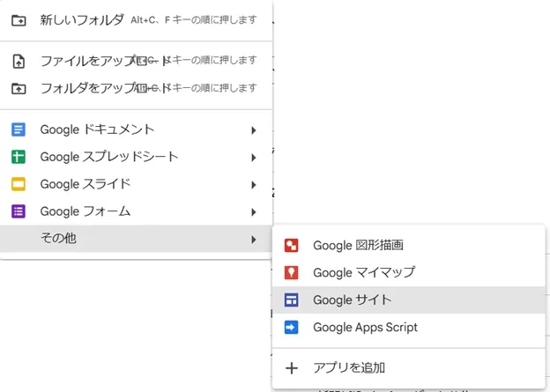Click the red Google 図形描画 icon
Viewport: 550px width, 392px height.
click(292, 246)
